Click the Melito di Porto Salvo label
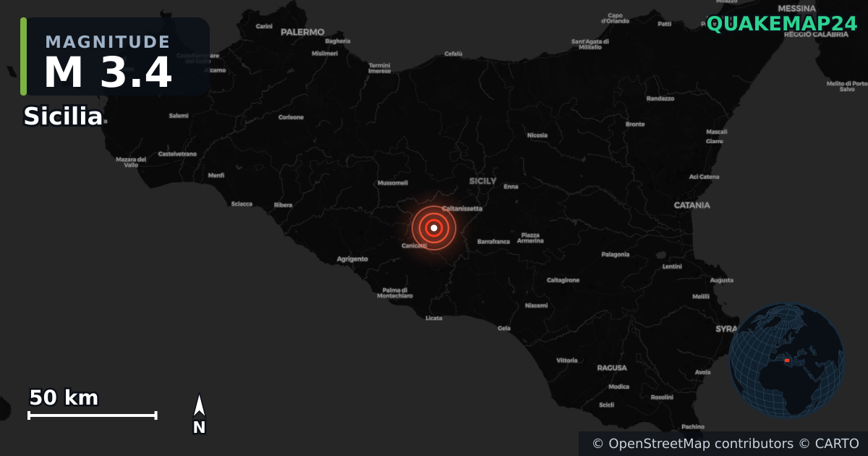This screenshot has height=456, width=868. 848,86
